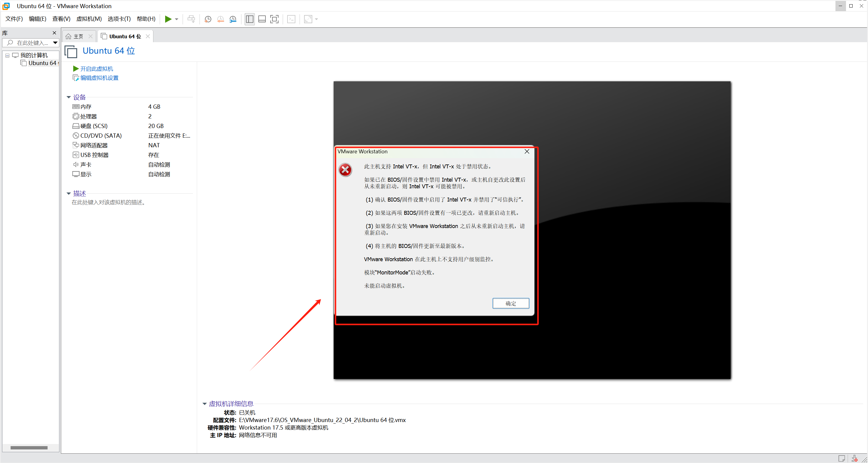Open the power options dropdown arrow

pos(177,19)
